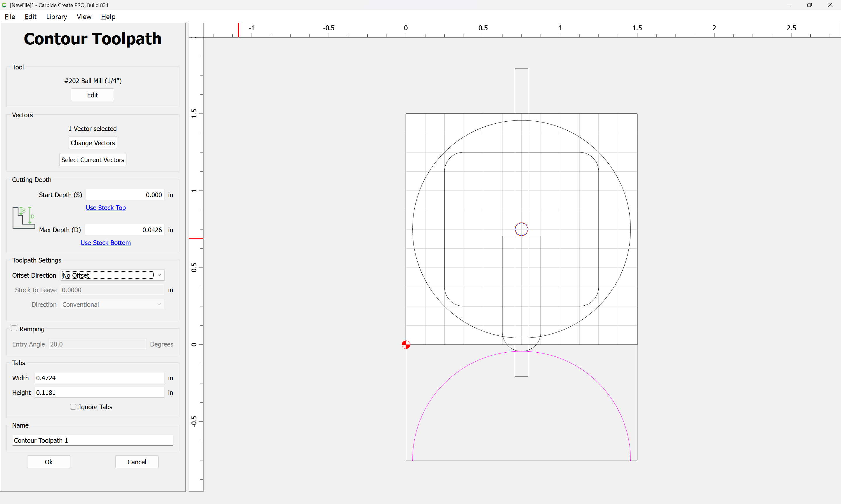Screen dimensions: 841x504
Task: Click the Max Depth input field
Action: pyautogui.click(x=124, y=230)
